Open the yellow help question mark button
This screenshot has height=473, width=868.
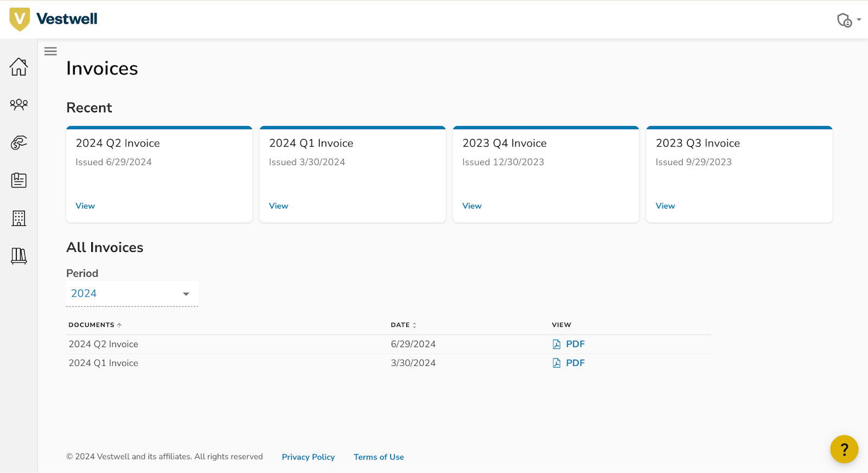[844, 449]
